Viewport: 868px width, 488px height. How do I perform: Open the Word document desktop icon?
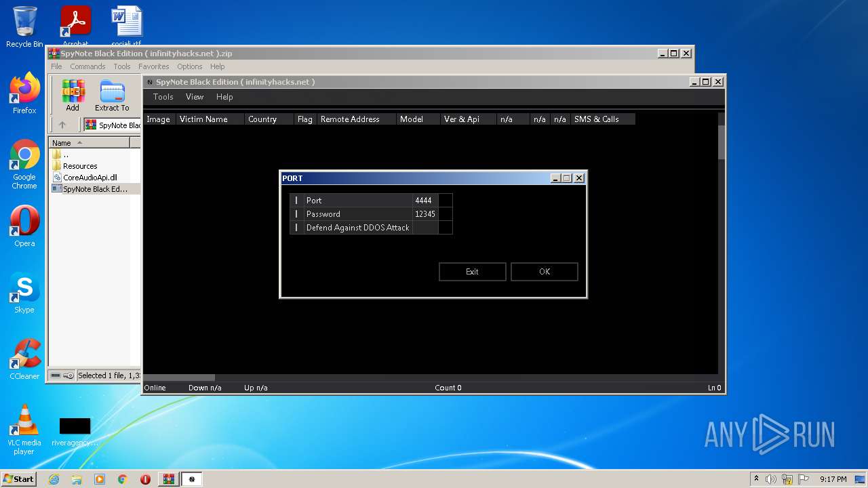click(x=126, y=26)
